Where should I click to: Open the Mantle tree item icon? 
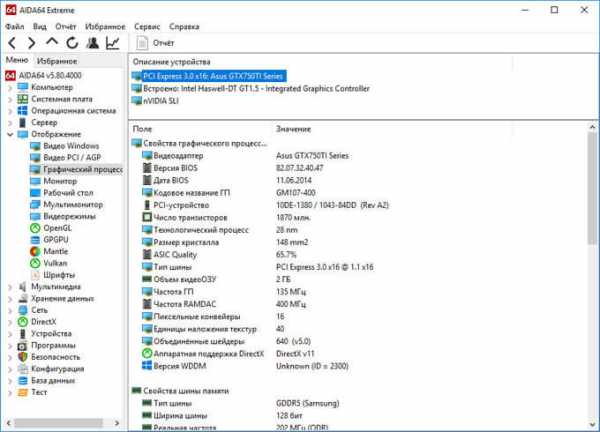pyautogui.click(x=35, y=251)
